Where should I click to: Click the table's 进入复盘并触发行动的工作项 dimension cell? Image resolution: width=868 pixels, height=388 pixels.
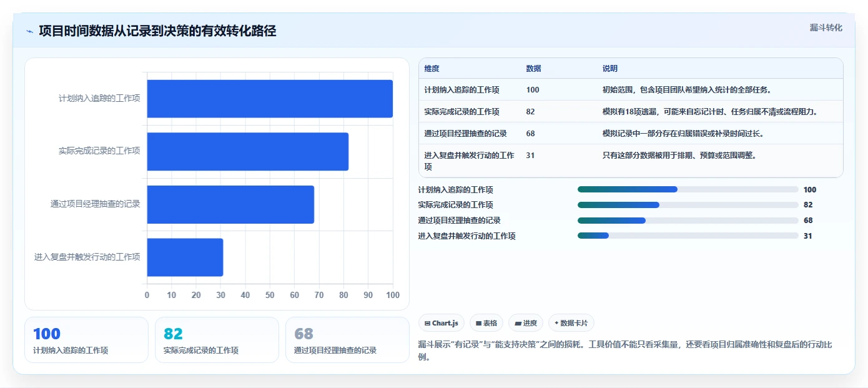(x=470, y=161)
